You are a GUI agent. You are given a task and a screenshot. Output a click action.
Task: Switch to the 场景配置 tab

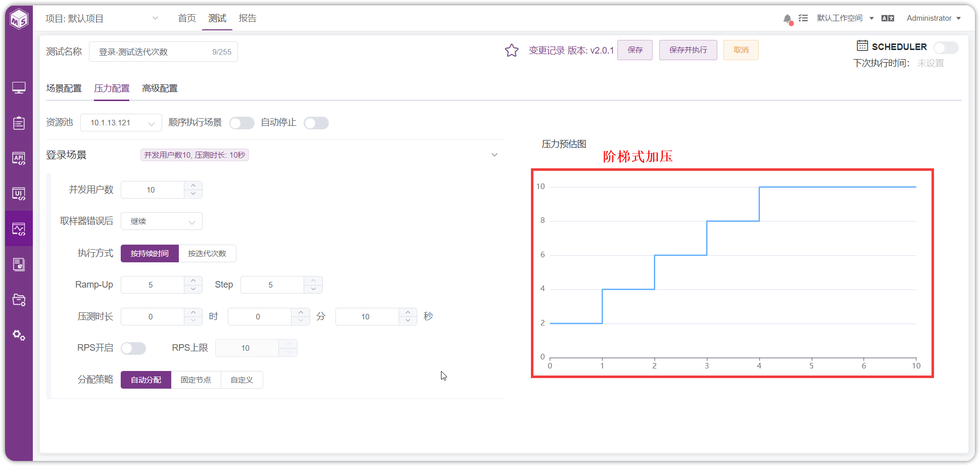pyautogui.click(x=64, y=88)
